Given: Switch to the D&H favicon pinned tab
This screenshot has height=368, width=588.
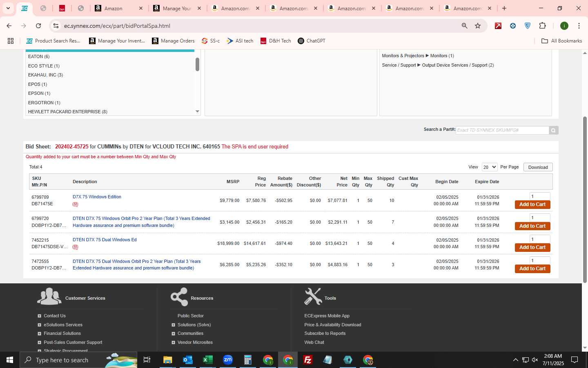Looking at the screenshot, I should (62, 8).
